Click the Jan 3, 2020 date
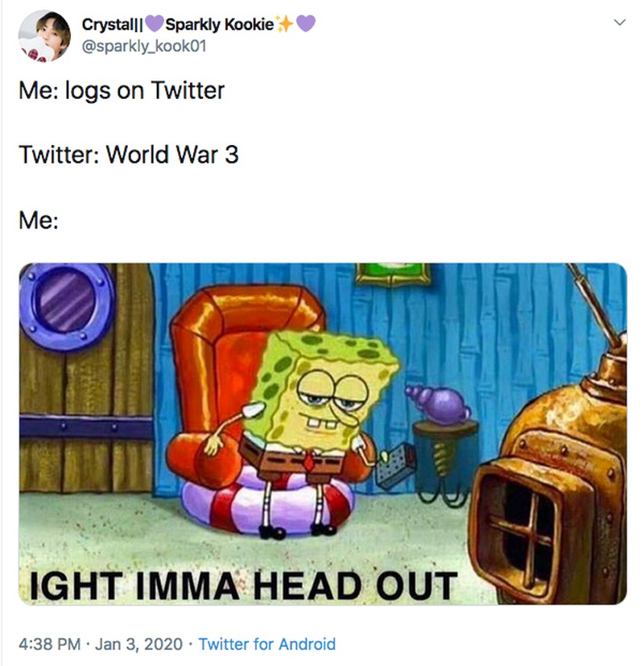 point(138,644)
